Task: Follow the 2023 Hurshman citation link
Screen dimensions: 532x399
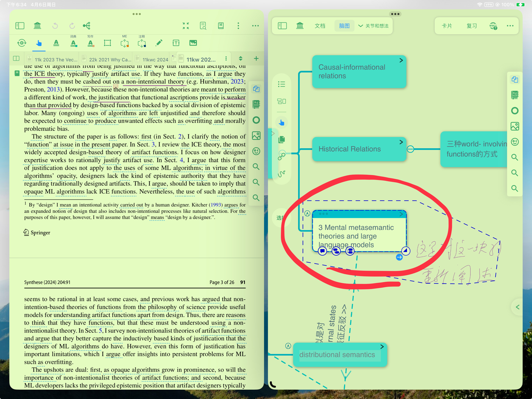Action: click(237, 81)
